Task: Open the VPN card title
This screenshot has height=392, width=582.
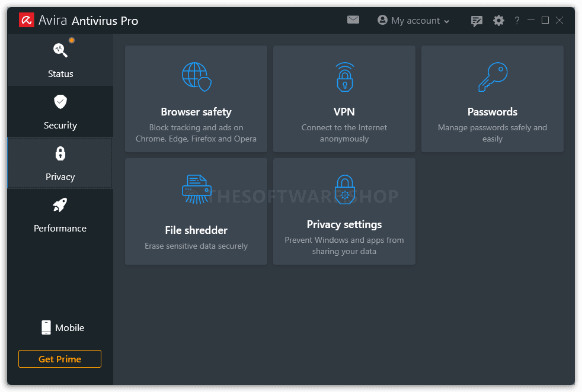Action: (344, 112)
